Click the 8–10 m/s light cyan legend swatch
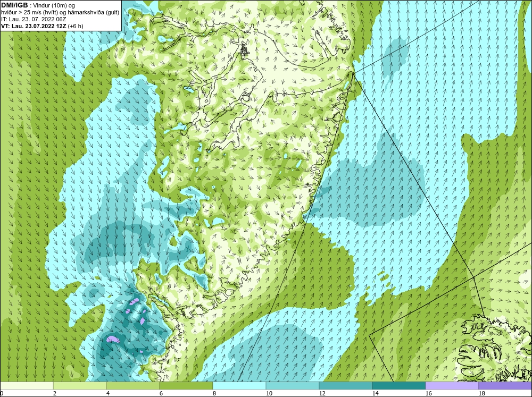Image resolution: width=532 pixels, height=397 pixels. [x=239, y=386]
